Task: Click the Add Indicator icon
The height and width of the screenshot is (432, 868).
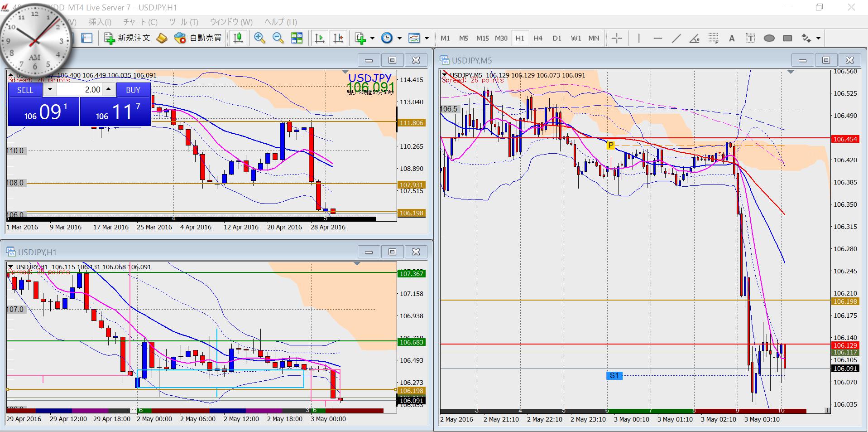Action: [x=360, y=38]
